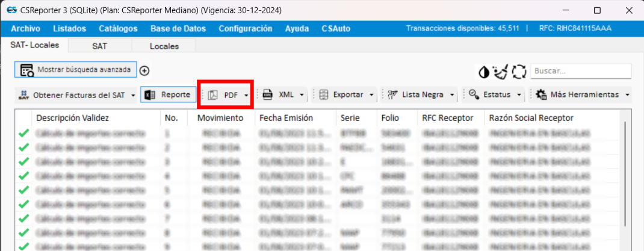Click the CSReporter app icon in title bar
The image size is (644, 251).
(x=11, y=10)
